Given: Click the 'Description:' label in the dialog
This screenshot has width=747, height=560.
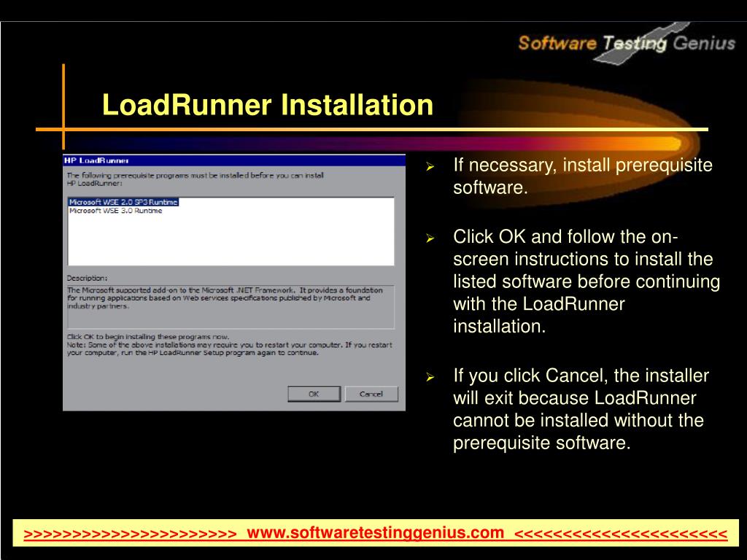Looking at the screenshot, I should pyautogui.click(x=88, y=278).
